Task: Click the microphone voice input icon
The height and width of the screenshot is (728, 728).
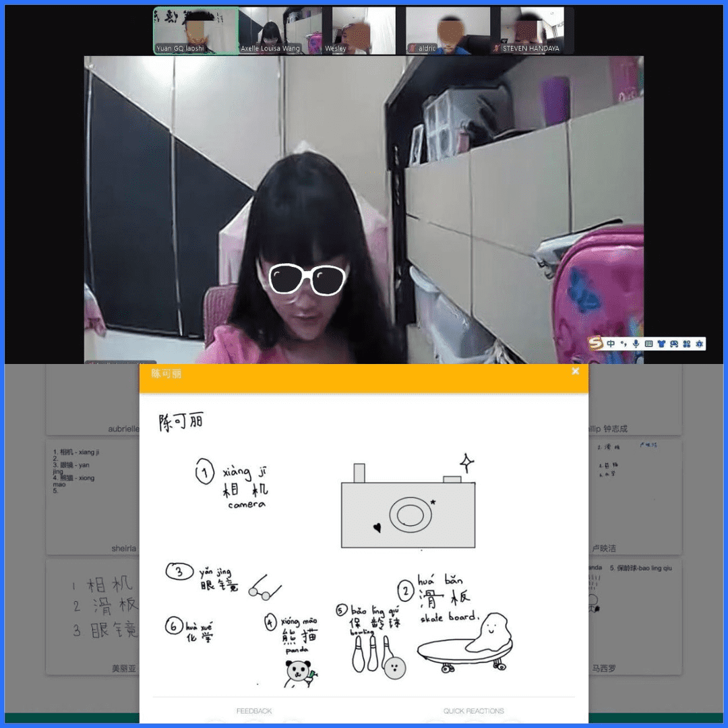Action: [636, 344]
